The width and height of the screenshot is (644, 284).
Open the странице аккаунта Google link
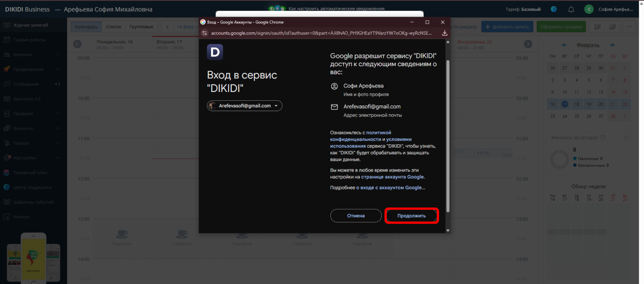[x=392, y=177]
